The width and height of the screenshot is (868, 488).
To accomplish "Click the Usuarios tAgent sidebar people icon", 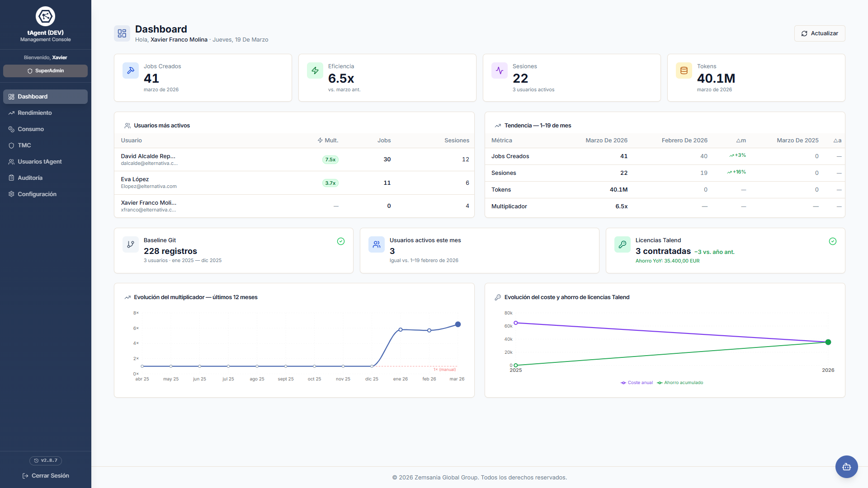I will 11,162.
